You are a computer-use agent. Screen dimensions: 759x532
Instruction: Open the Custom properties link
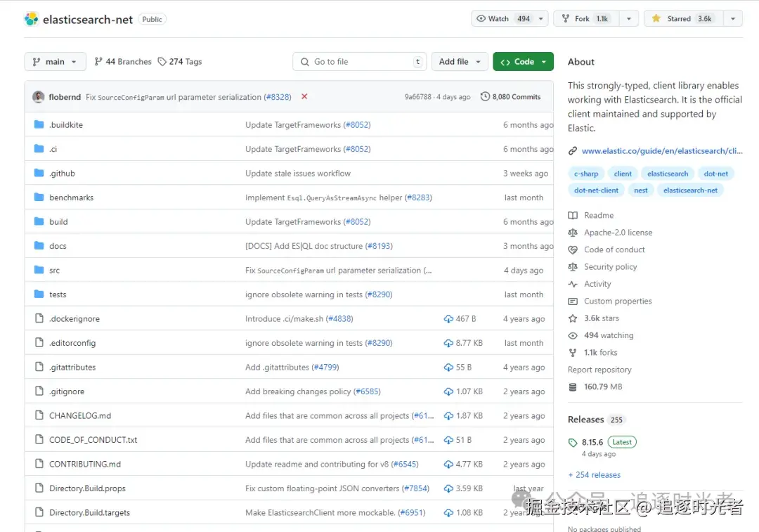tap(618, 301)
